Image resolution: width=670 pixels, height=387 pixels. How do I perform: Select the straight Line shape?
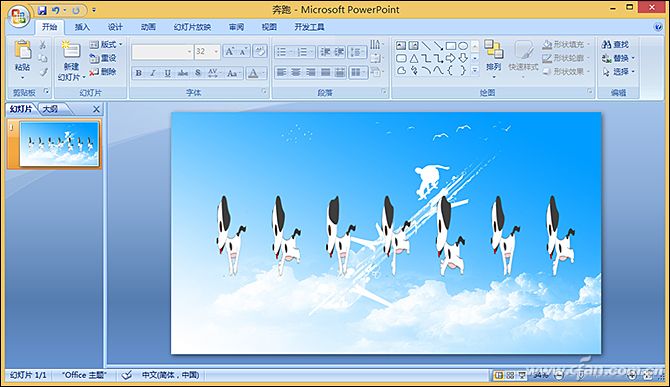[x=426, y=46]
